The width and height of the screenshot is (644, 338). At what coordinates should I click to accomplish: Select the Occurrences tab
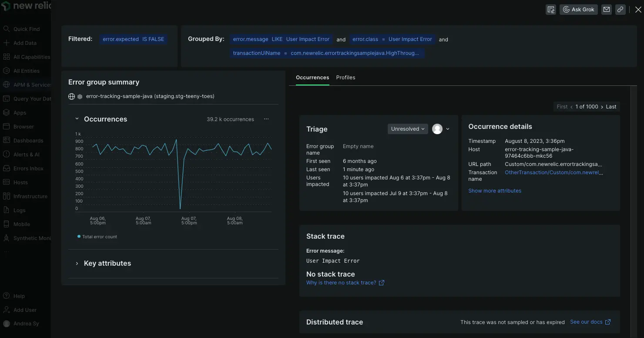312,78
